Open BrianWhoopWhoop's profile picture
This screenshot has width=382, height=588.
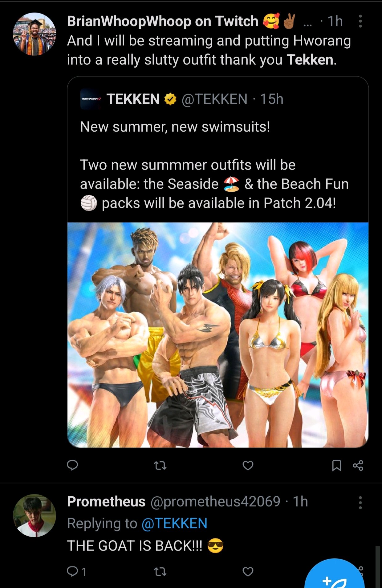(x=35, y=34)
